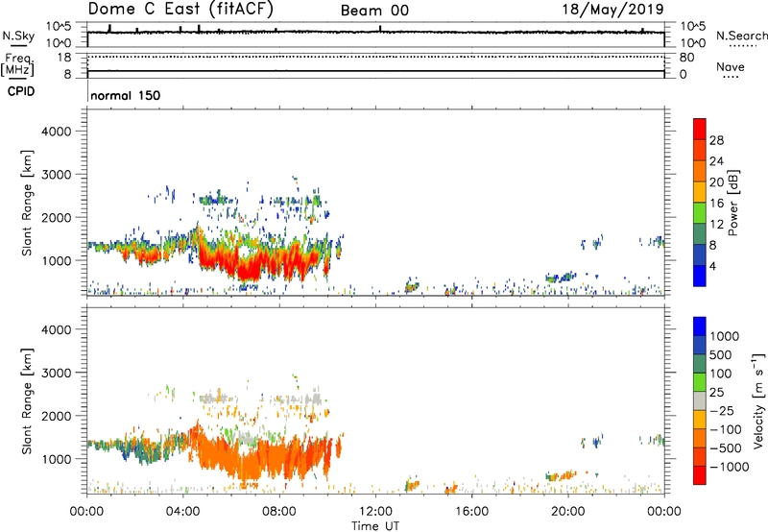Click the 'Freq. [MHz]' label
The image size is (768, 532).
click(17, 64)
